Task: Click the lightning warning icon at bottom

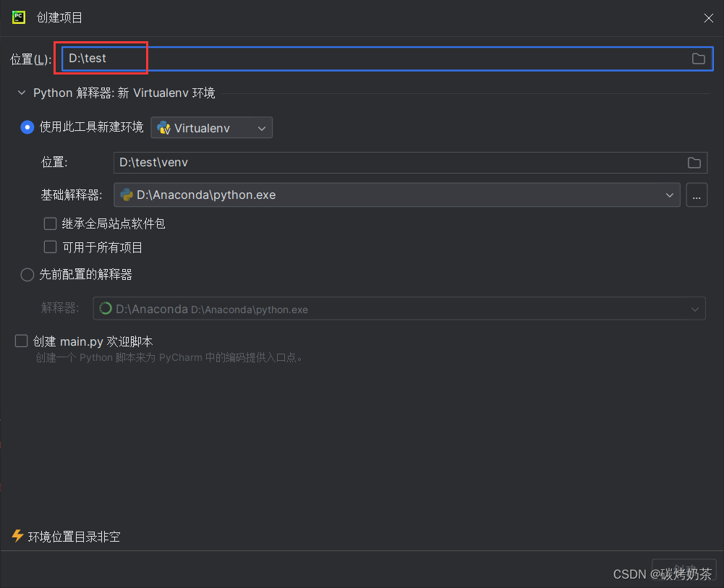Action: [x=17, y=536]
